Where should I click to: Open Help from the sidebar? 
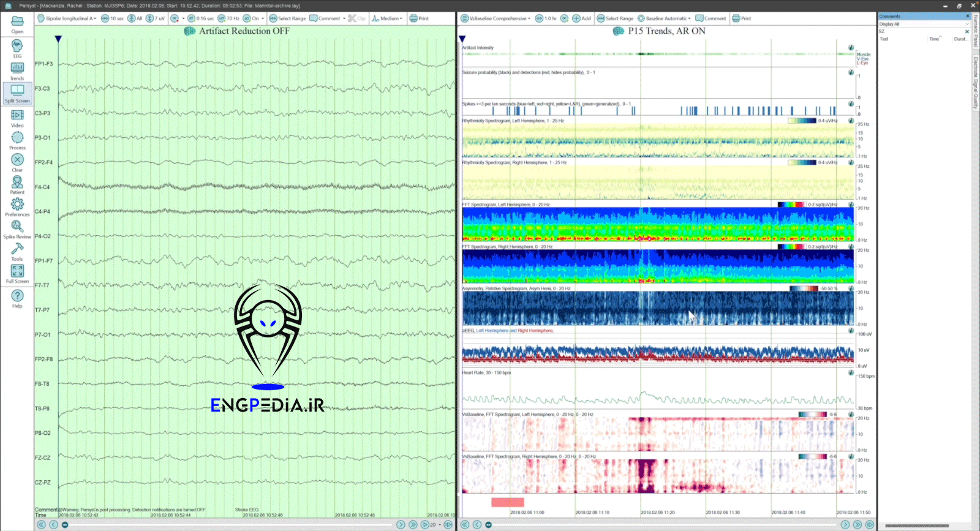point(17,298)
